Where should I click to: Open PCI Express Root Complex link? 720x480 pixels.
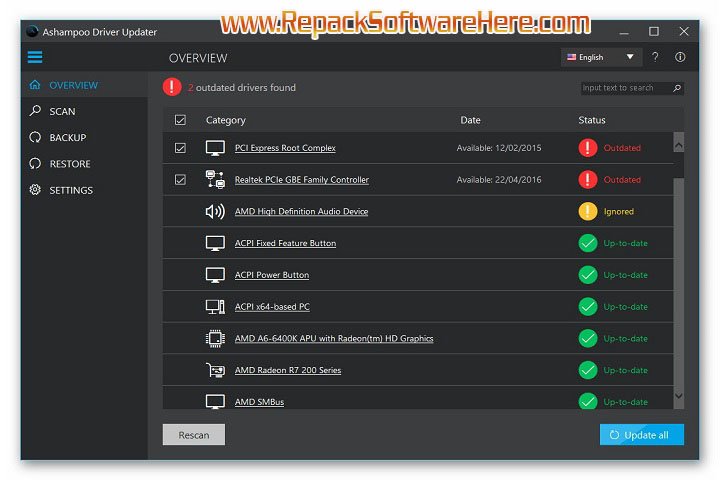click(x=285, y=148)
